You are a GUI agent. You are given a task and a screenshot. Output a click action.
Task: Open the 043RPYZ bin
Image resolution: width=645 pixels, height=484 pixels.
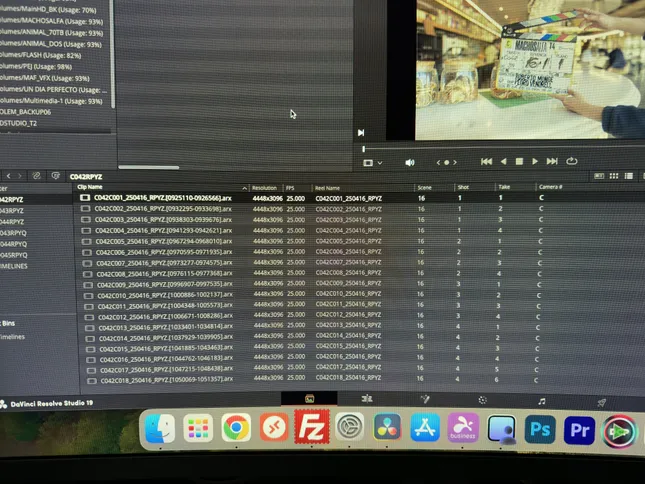point(12,211)
